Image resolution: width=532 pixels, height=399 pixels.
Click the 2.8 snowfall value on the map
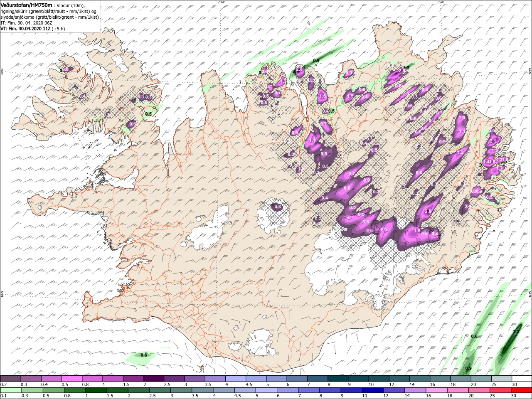pyautogui.click(x=429, y=212)
